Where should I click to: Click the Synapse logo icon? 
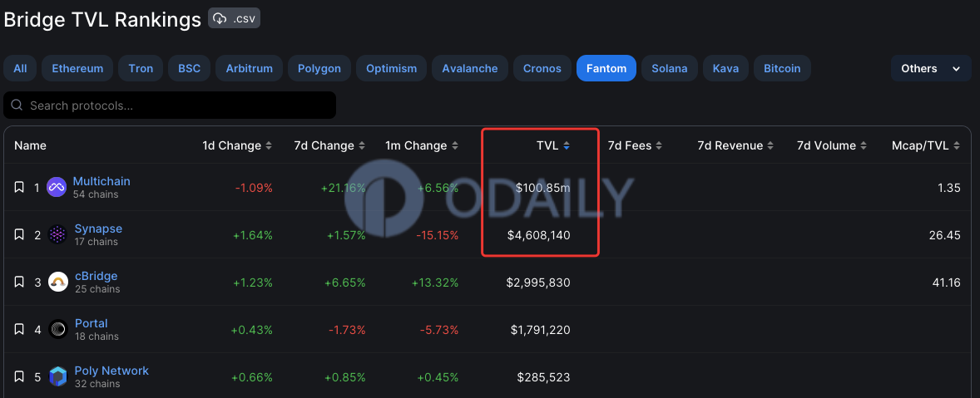58,234
